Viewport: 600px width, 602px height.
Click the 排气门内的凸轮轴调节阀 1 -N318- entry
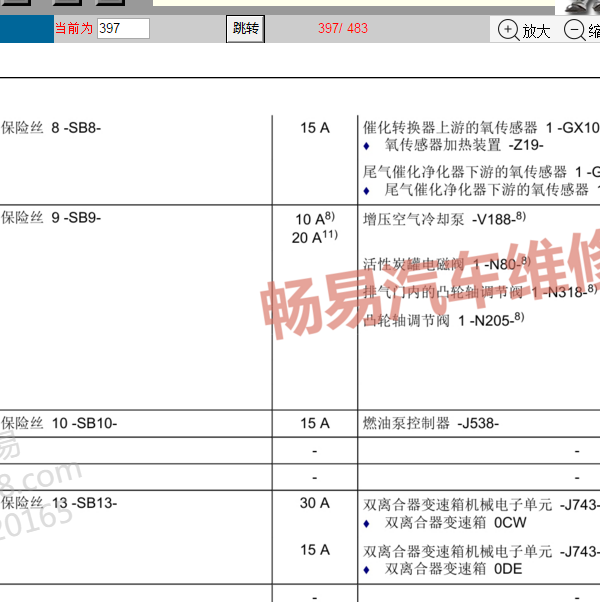[480, 292]
